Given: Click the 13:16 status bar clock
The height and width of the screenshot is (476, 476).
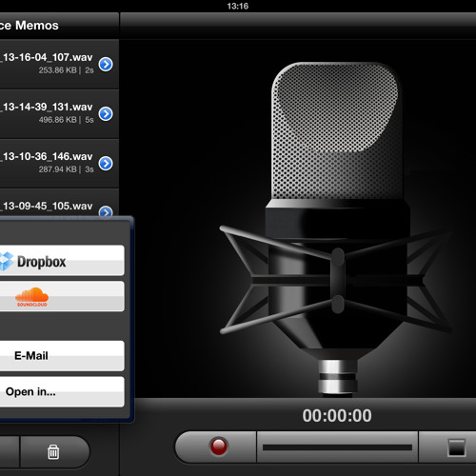Looking at the screenshot, I should [x=238, y=6].
